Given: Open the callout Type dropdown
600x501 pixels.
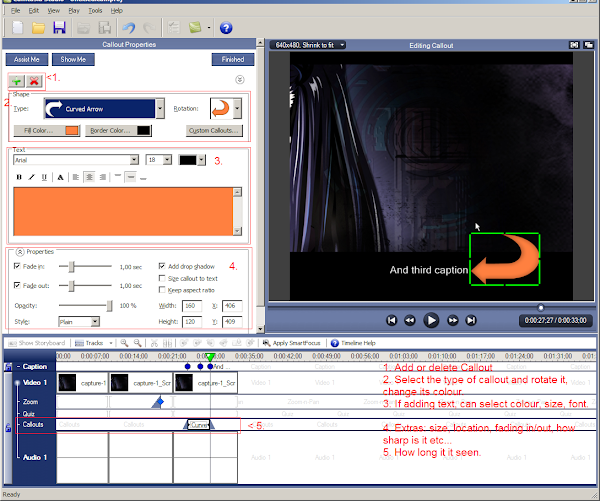Looking at the screenshot, I should pyautogui.click(x=159, y=108).
